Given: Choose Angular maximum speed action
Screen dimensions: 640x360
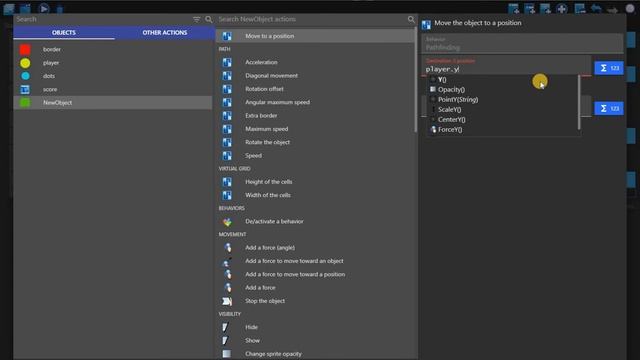Looking at the screenshot, I should 315,102.
